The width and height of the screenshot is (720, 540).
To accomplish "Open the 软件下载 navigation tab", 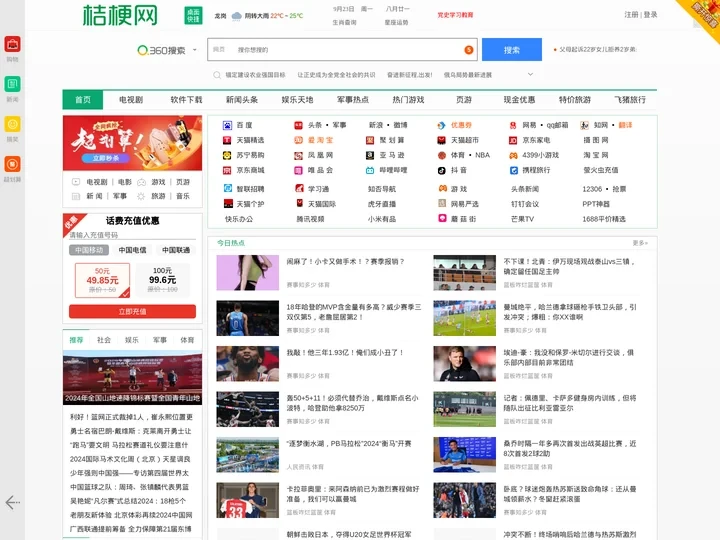I will [186, 100].
